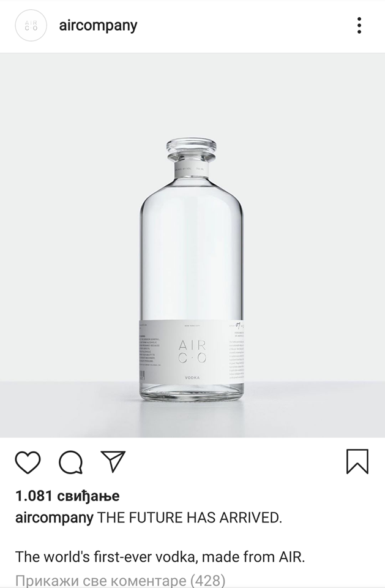
Task: Click the VODKA text on the bottle label
Action: pos(192,378)
